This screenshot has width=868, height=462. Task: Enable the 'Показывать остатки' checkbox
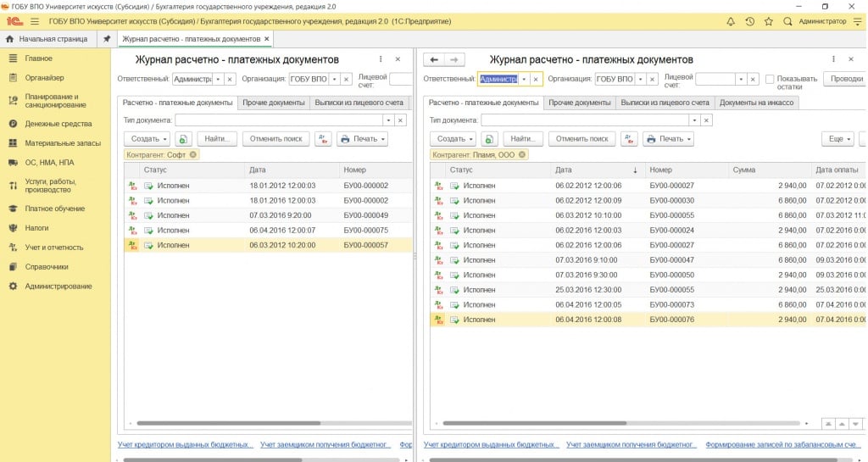(770, 79)
